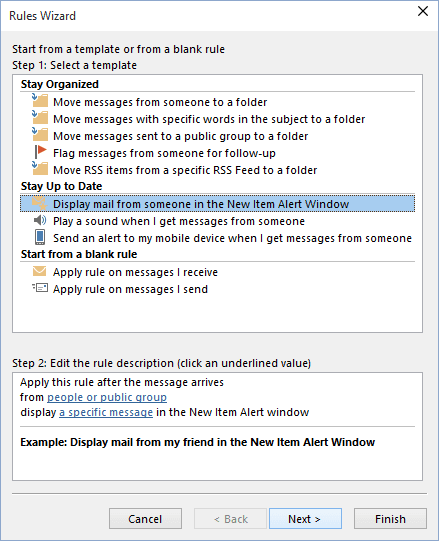Click send-mail icon for messages I send

click(40, 288)
